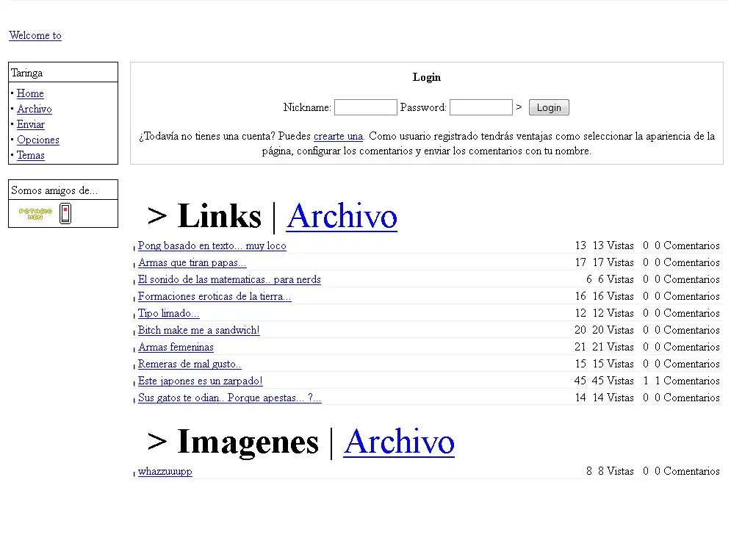Focus the Nickname input field
The height and width of the screenshot is (560, 731).
click(x=366, y=107)
